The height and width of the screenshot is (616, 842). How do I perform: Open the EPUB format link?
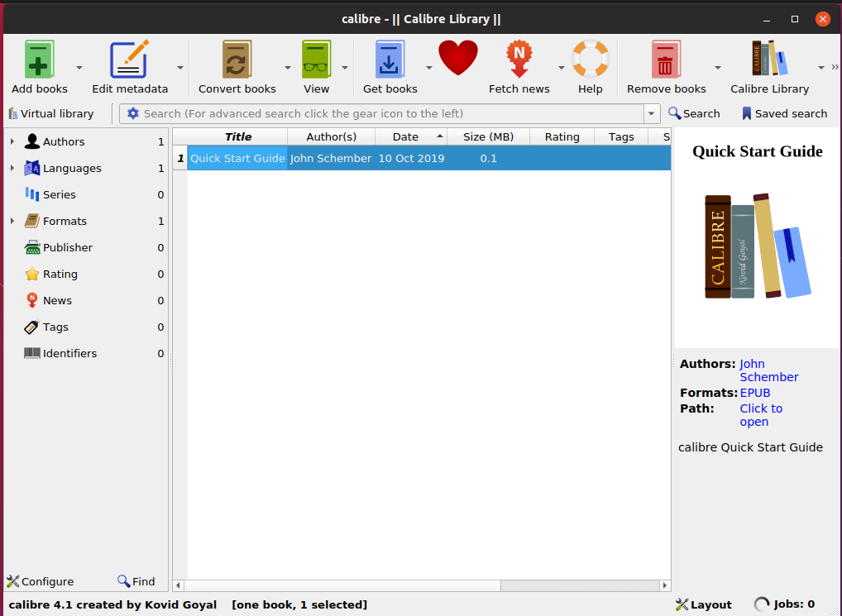tap(755, 393)
